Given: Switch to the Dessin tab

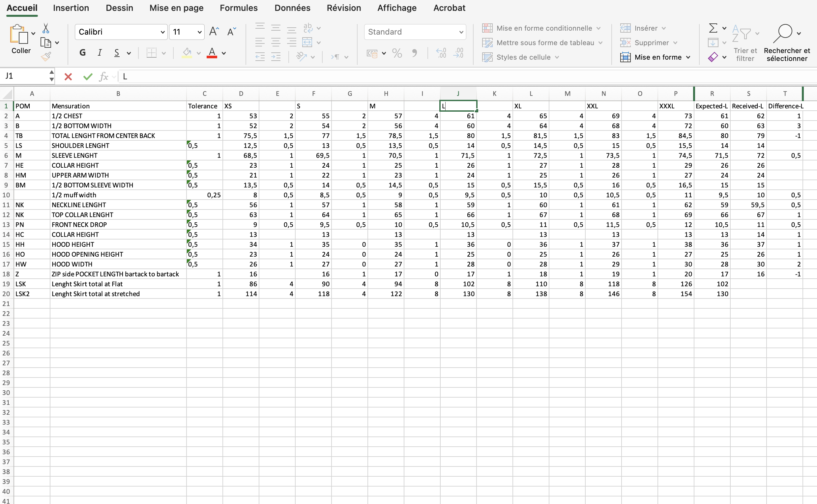Looking at the screenshot, I should pyautogui.click(x=119, y=8).
